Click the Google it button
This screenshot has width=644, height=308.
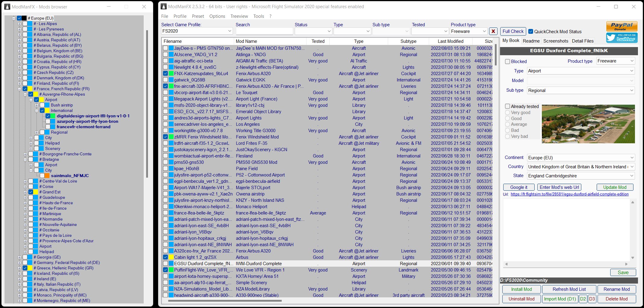click(519, 187)
